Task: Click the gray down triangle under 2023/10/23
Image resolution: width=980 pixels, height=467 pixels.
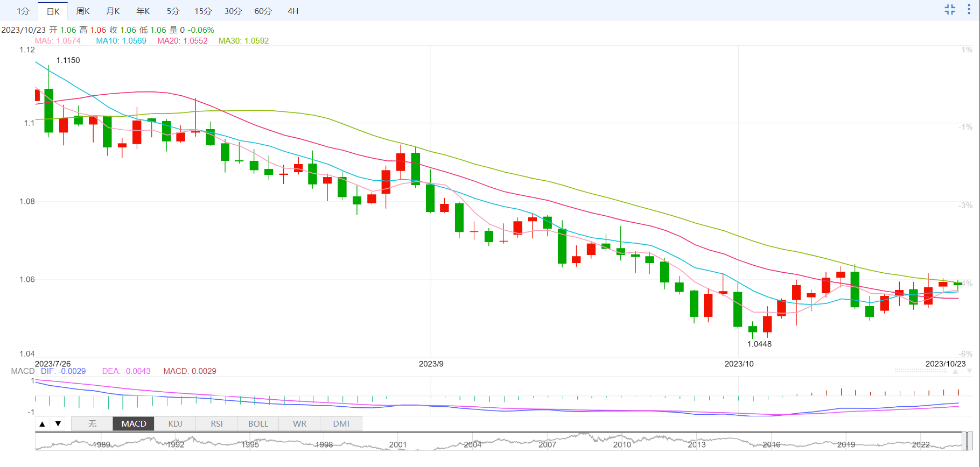Action: tap(969, 371)
